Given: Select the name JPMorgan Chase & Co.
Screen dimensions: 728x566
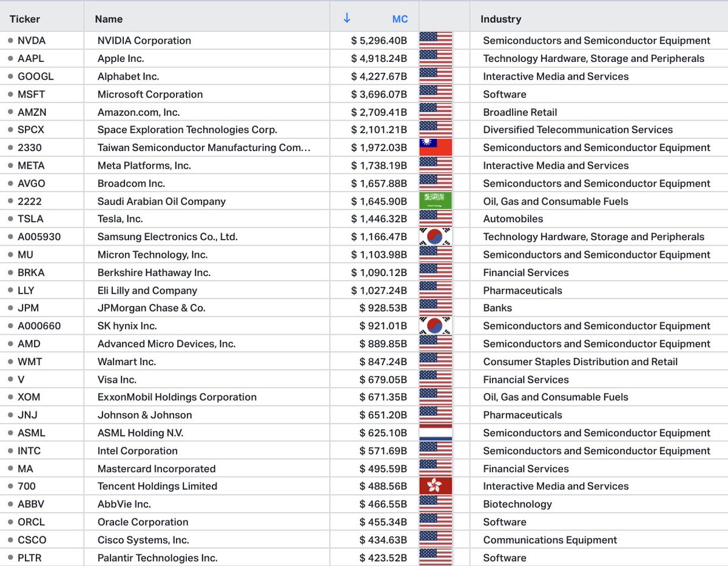Looking at the screenshot, I should pyautogui.click(x=151, y=308).
